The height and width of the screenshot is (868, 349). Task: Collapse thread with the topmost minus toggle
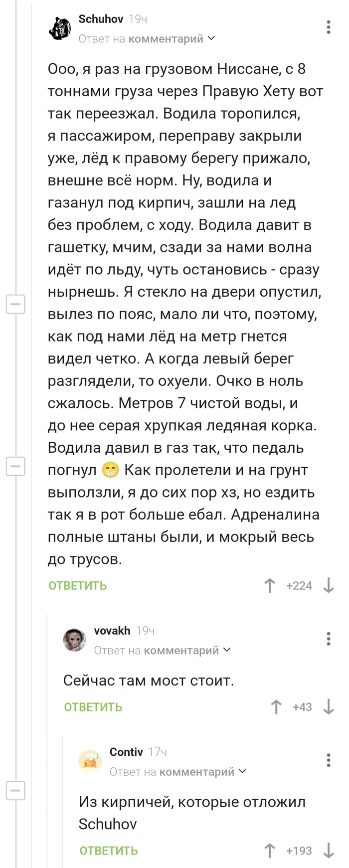pyautogui.click(x=15, y=304)
